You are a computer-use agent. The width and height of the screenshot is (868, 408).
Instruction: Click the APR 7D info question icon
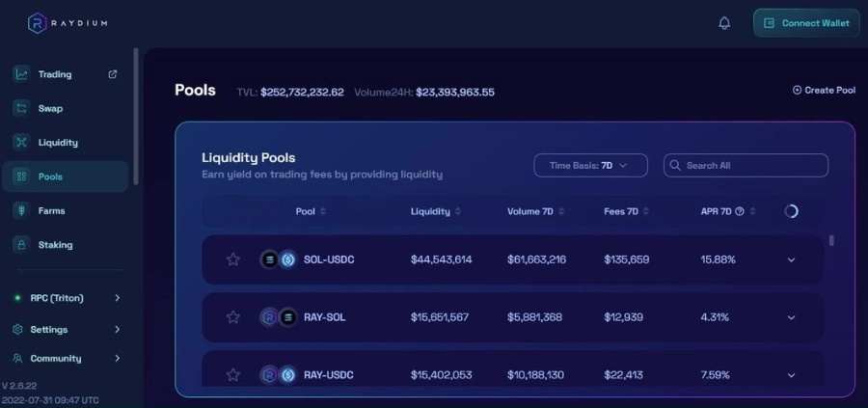[739, 211]
